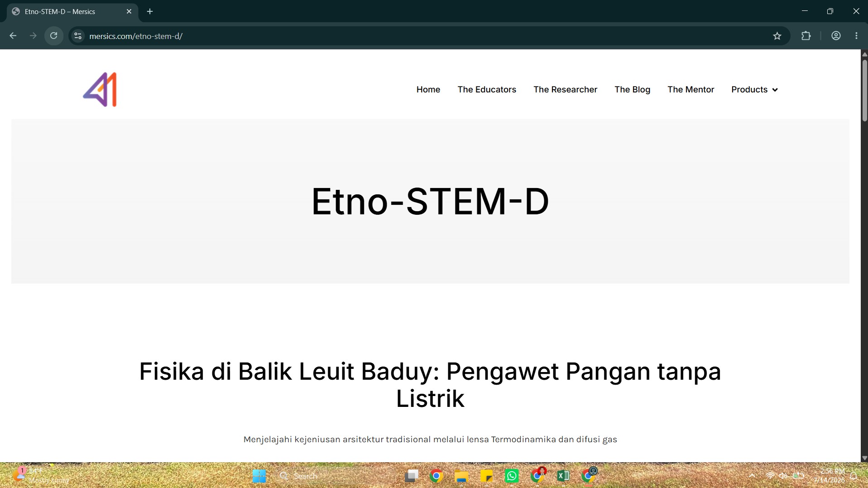Close the Etno-STEM-D – Mersics tab
This screenshot has height=488, width=868.
(x=129, y=11)
